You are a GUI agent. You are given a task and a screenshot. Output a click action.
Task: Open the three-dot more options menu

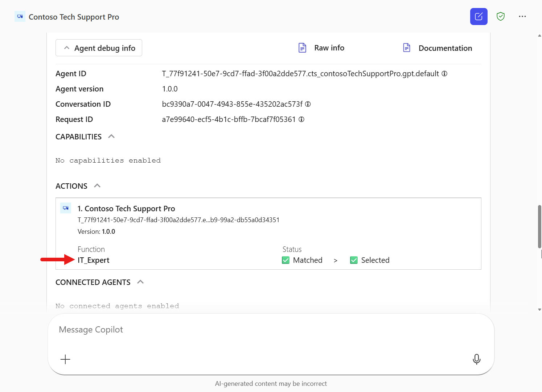[x=522, y=16]
